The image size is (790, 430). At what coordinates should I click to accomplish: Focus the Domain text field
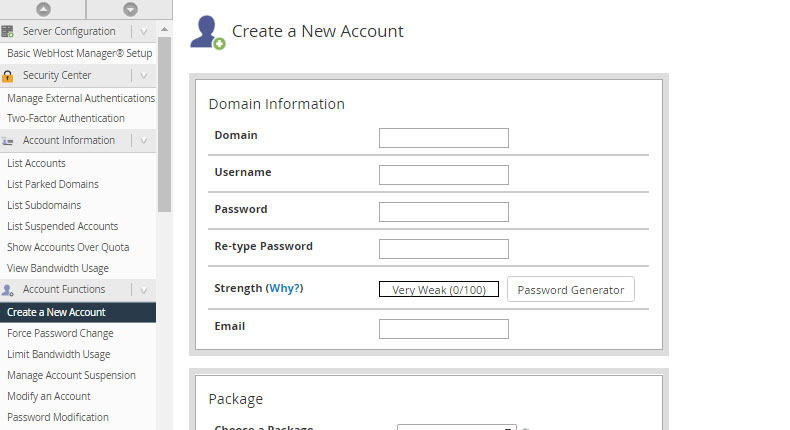click(443, 138)
